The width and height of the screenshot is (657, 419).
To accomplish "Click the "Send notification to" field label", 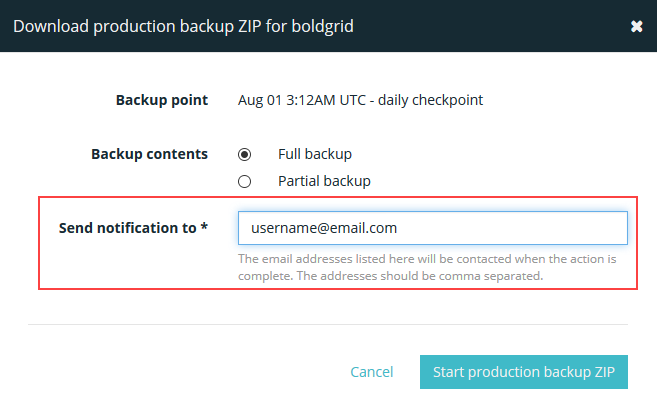I will point(127,228).
